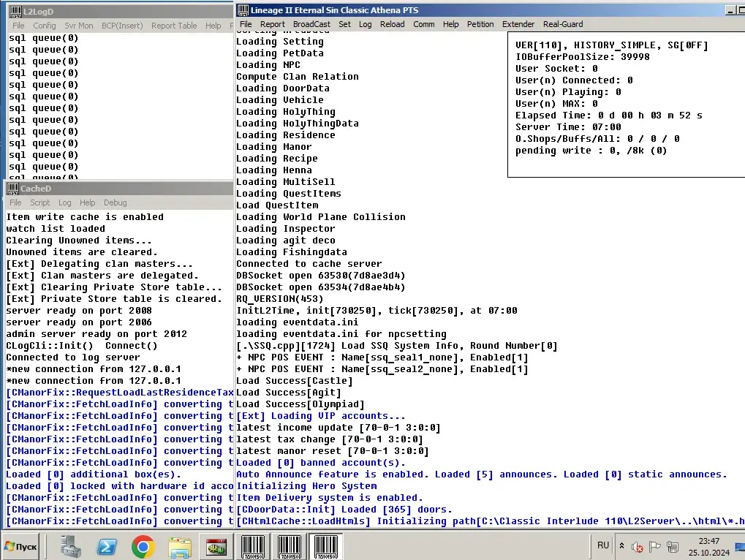Click the RQ_VERSION(453) log line
Viewport: 745px width, 560px height.
(x=280, y=299)
